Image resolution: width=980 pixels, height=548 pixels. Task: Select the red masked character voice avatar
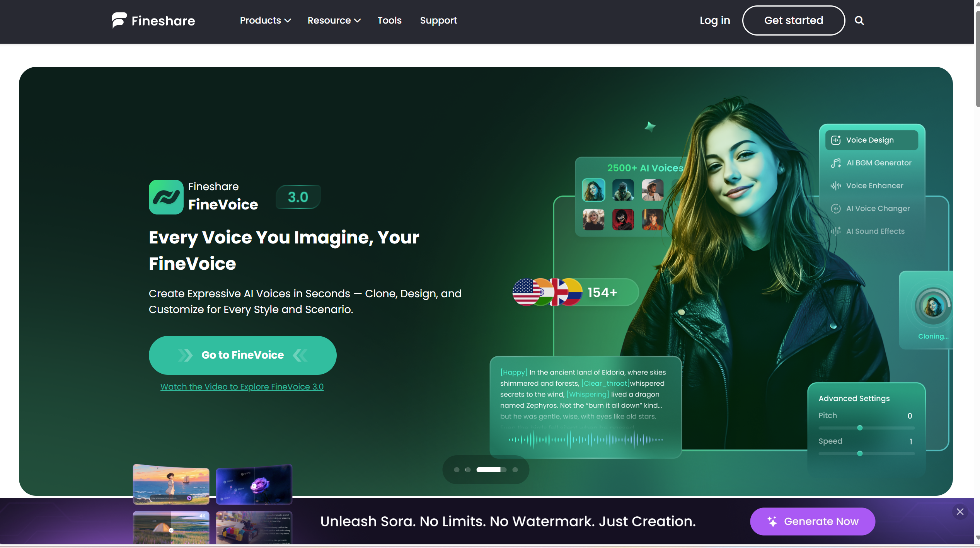(x=623, y=220)
